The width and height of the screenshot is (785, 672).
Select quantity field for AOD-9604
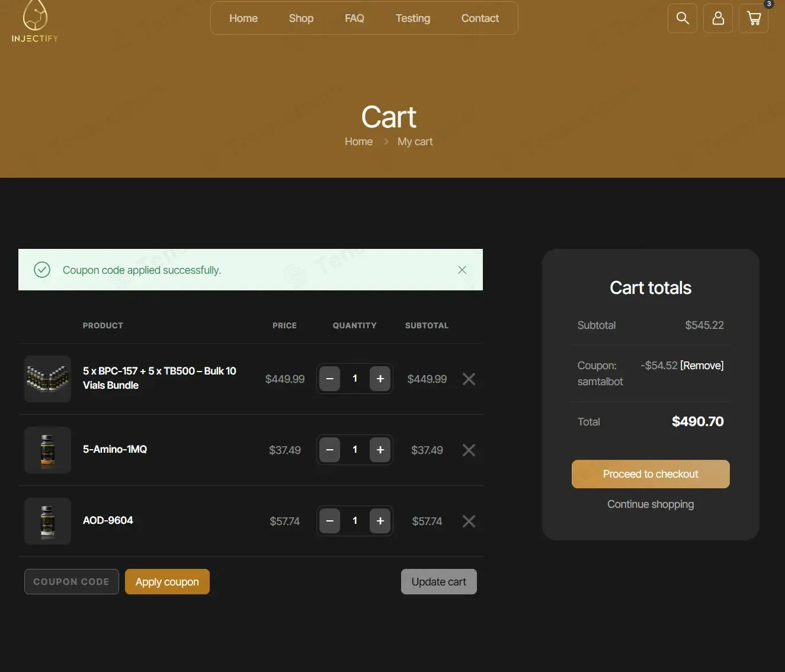click(x=355, y=521)
